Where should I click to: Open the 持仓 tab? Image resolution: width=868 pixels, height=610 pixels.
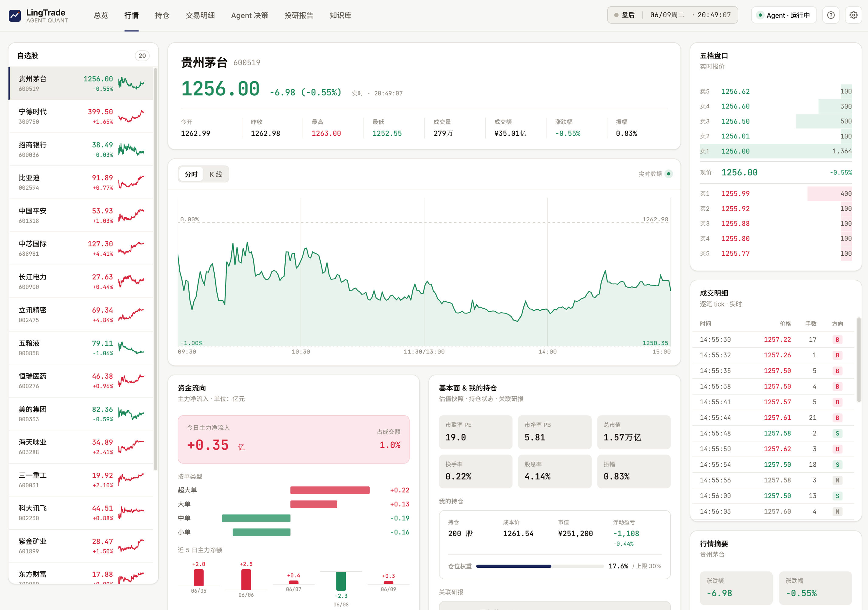tap(162, 16)
